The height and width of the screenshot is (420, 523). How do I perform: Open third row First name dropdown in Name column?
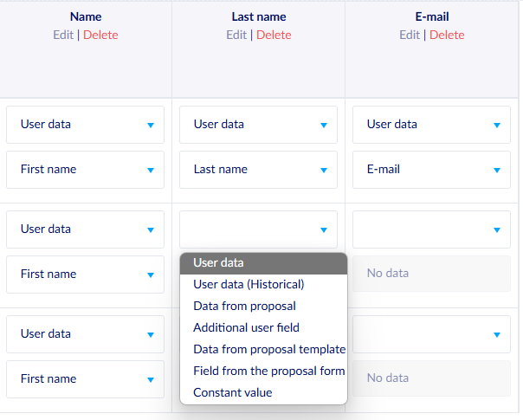point(85,379)
